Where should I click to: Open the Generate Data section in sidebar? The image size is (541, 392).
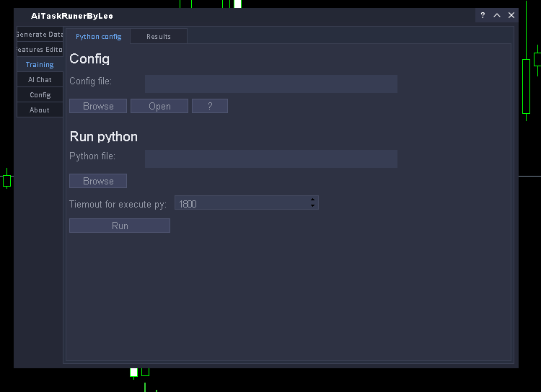coord(40,34)
